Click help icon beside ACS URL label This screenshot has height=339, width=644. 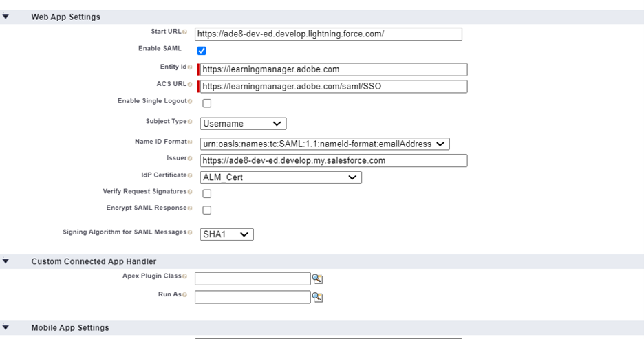tap(190, 85)
